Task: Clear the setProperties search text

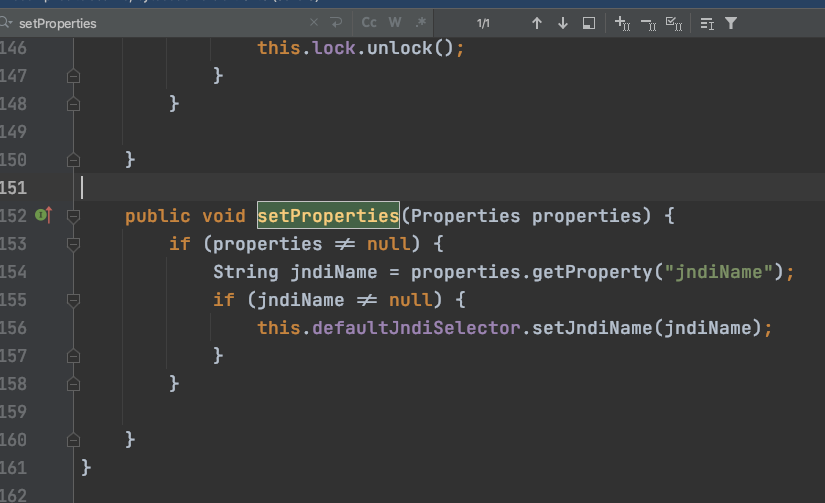Action: (x=314, y=23)
